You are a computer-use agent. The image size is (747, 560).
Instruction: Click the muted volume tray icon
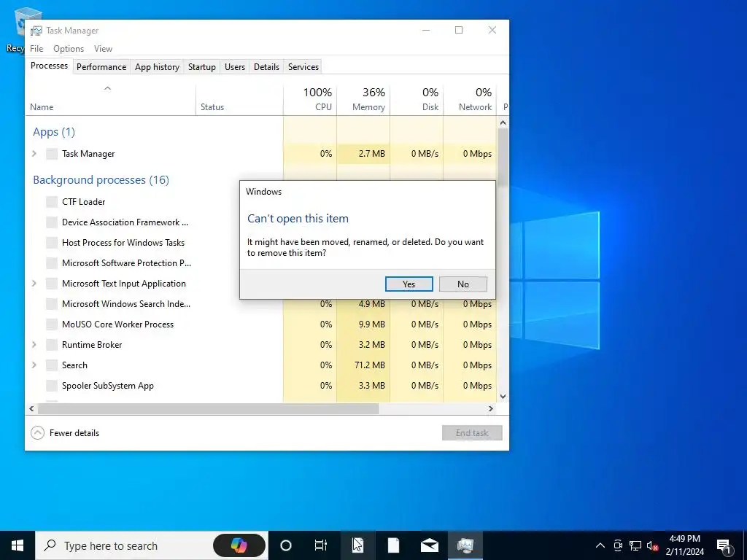[652, 545]
